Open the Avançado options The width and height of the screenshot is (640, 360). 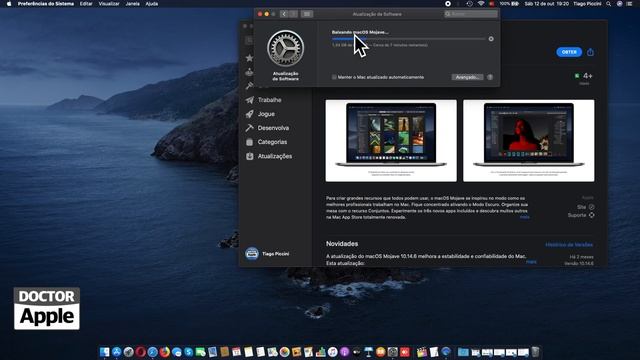[x=467, y=77]
